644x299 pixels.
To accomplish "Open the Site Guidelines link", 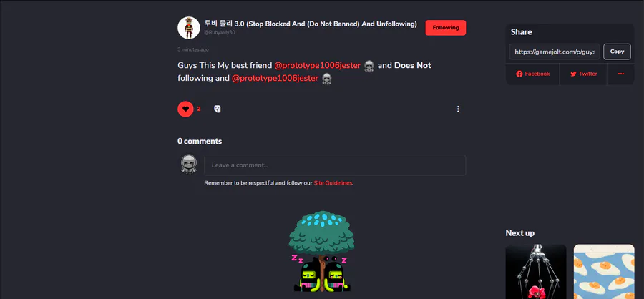I will [333, 183].
